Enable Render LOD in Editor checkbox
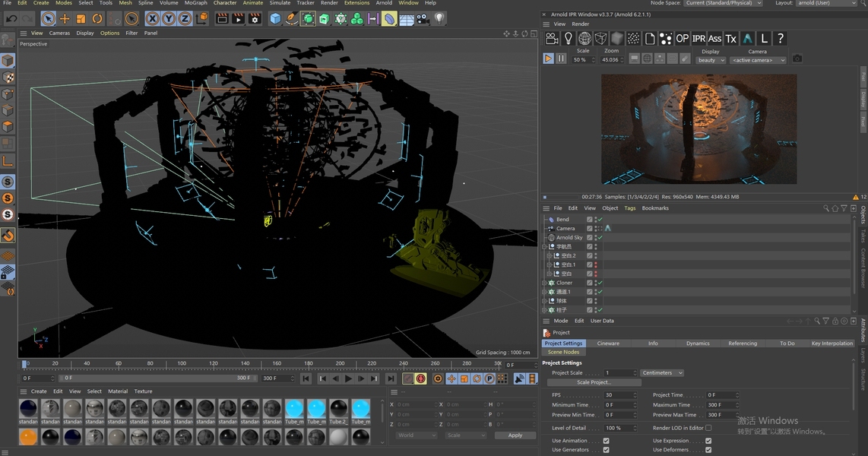Image resolution: width=868 pixels, height=456 pixels. click(708, 428)
